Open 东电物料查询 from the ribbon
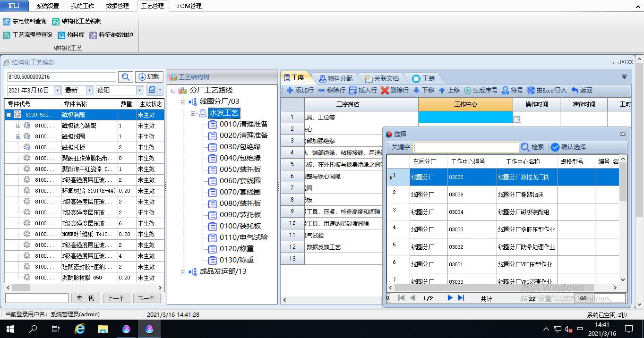 pyautogui.click(x=25, y=21)
